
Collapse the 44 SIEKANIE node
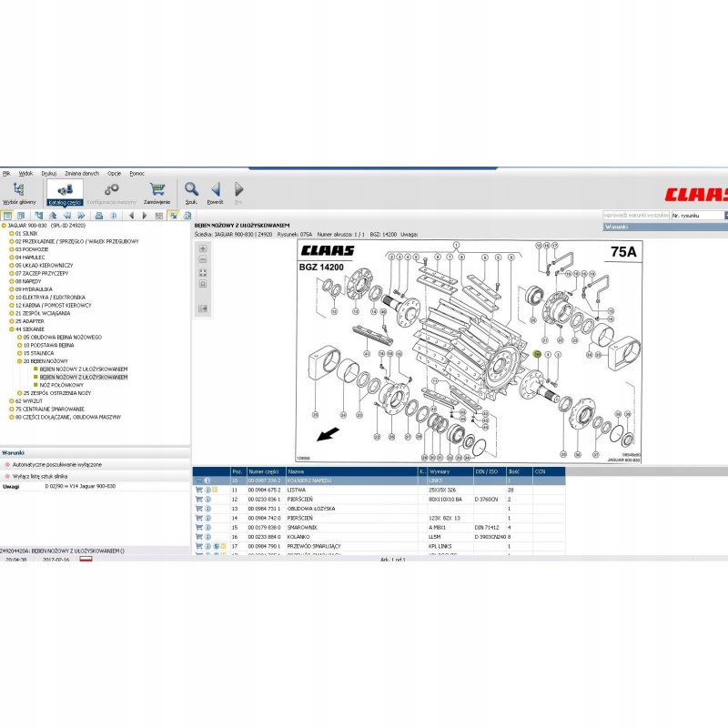click(x=12, y=329)
